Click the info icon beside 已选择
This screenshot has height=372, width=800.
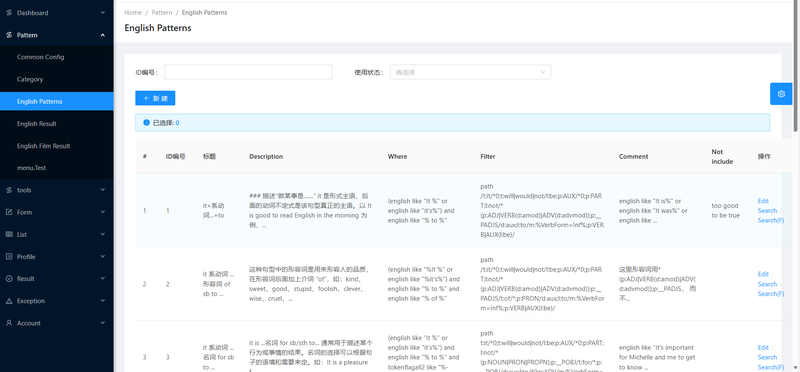point(146,122)
